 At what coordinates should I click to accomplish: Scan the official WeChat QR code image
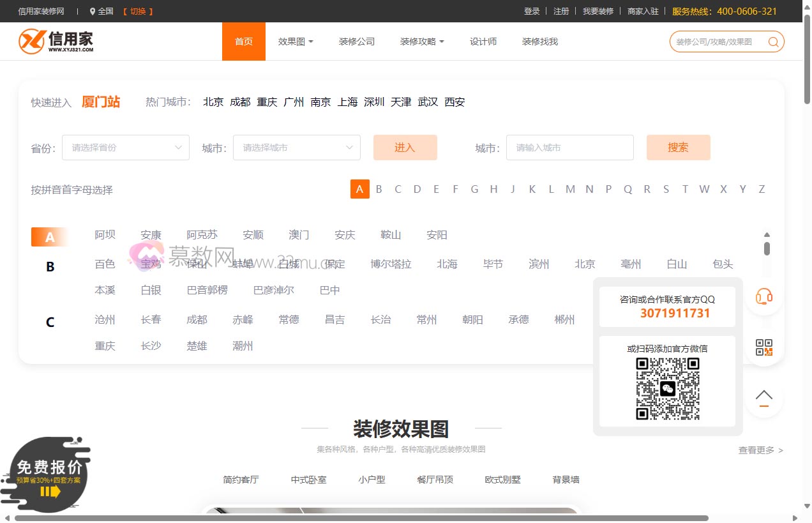[666, 388]
